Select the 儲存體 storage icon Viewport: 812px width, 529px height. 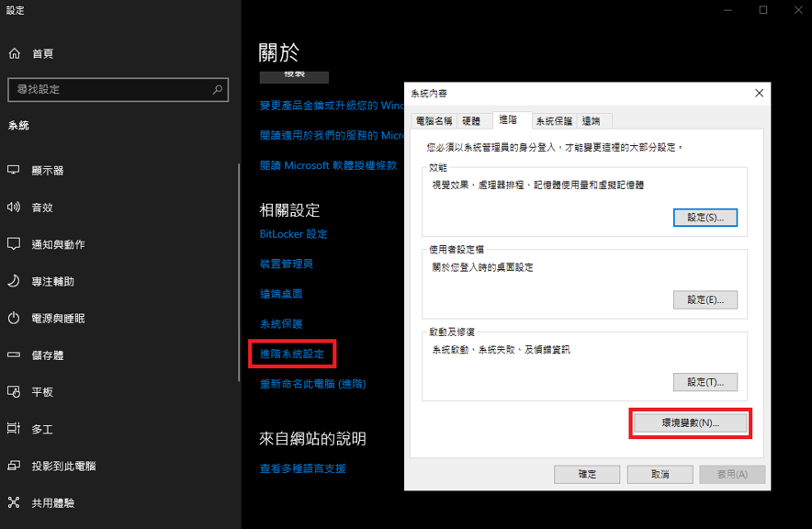tap(14, 355)
